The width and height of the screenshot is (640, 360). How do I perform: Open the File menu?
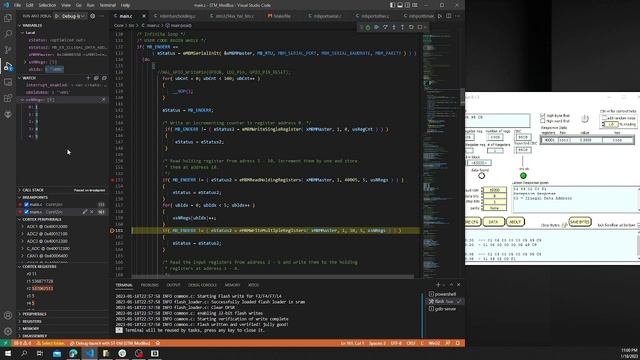tap(17, 5)
